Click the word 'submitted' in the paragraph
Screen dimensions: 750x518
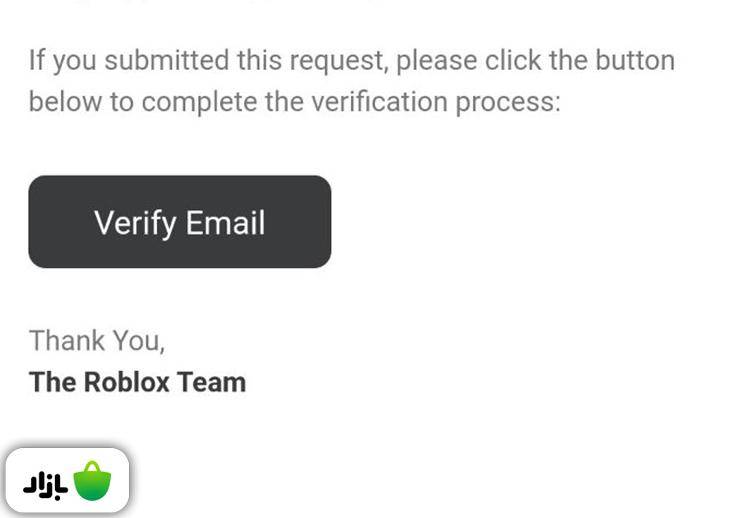166,60
